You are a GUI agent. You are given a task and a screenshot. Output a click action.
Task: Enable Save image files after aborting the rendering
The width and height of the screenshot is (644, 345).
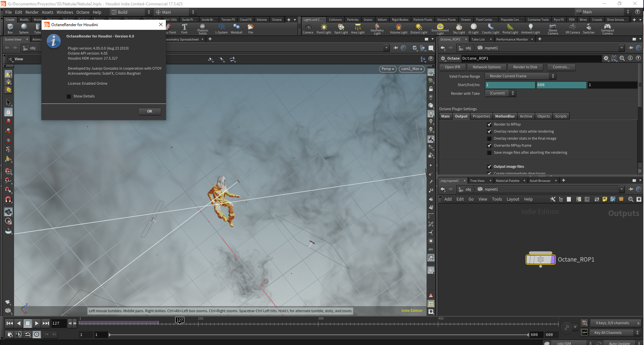pyautogui.click(x=489, y=153)
